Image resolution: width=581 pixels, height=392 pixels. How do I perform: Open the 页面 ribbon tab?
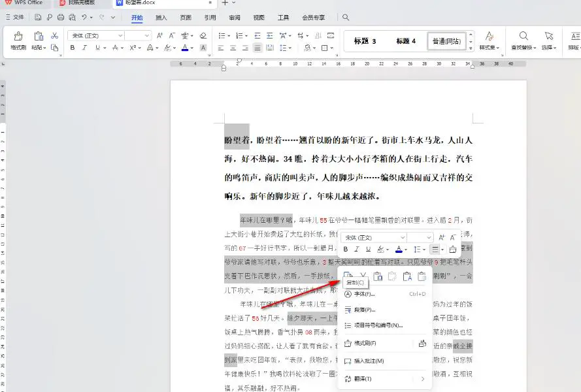(186, 18)
